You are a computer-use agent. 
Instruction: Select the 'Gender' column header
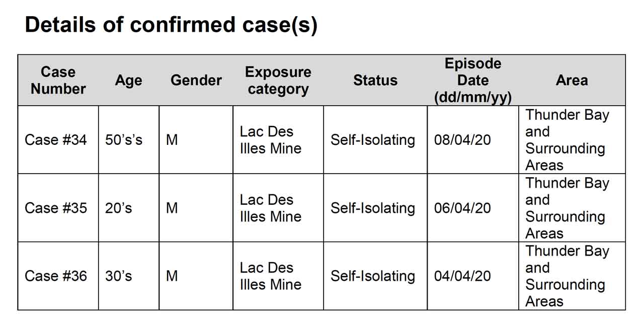(x=196, y=81)
